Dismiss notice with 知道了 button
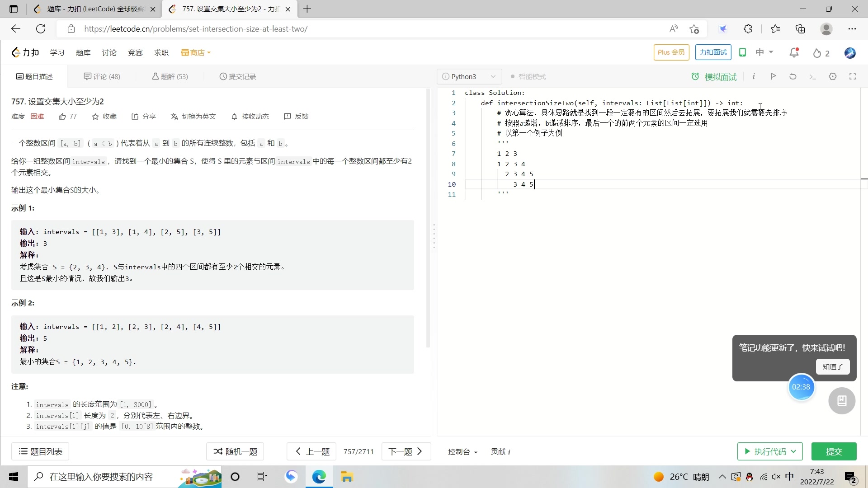868x488 pixels. pos(832,366)
